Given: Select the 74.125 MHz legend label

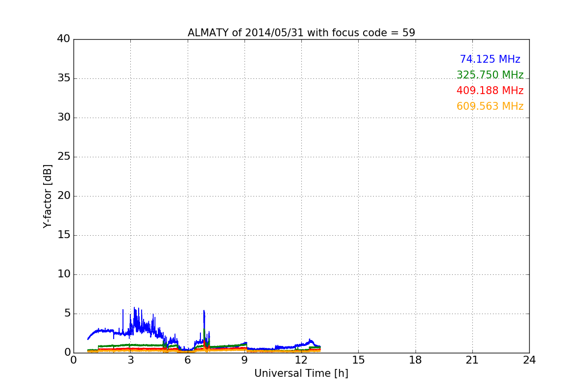Looking at the screenshot, I should 490,59.
